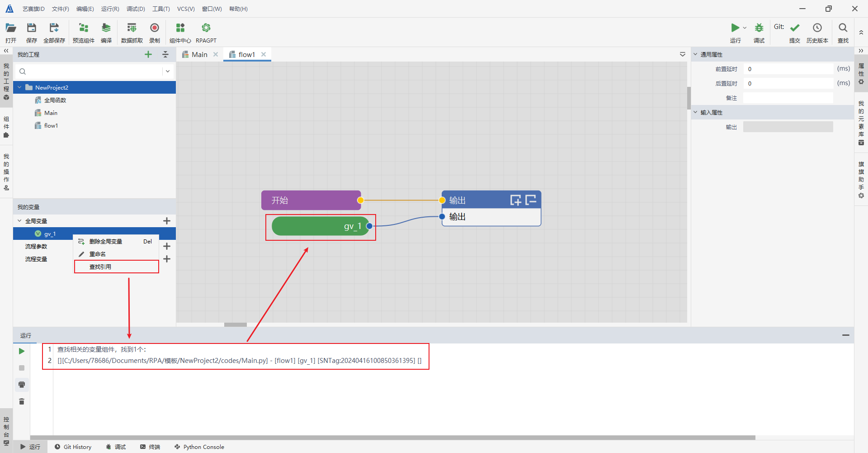This screenshot has width=868, height=453.
Task: Select flow1 in the project tree
Action: click(x=51, y=125)
